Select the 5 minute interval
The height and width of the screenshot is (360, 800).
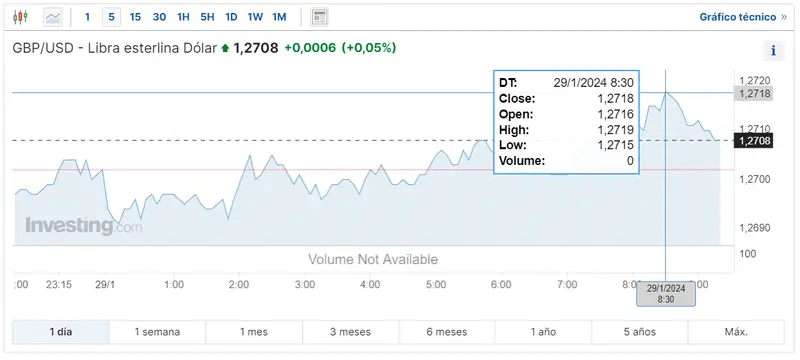click(111, 17)
